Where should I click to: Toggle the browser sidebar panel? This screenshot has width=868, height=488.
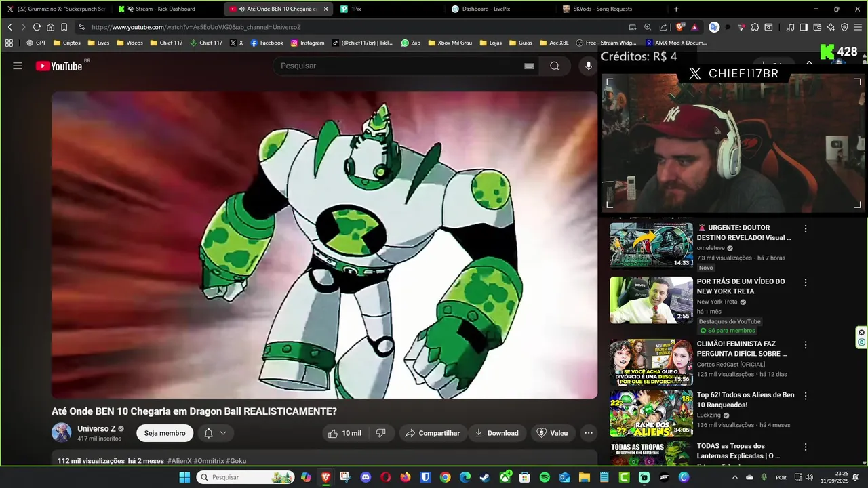pyautogui.click(x=804, y=27)
